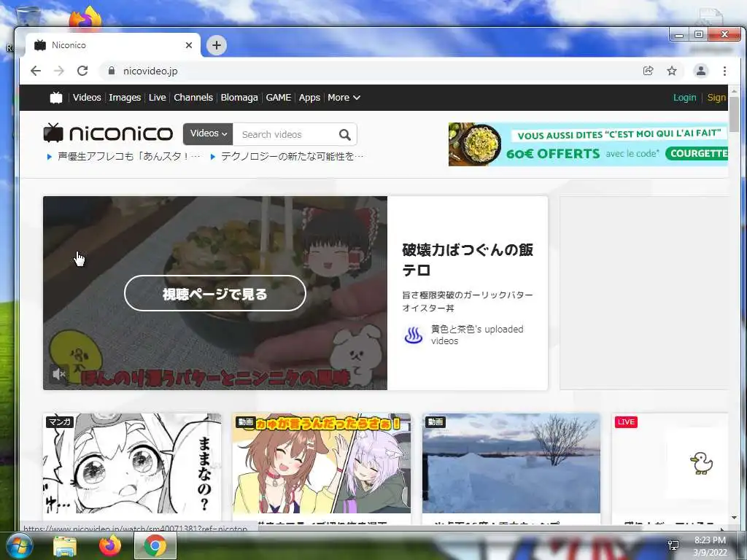The height and width of the screenshot is (560, 747).
Task: Close the Niconico tab
Action: tap(189, 45)
